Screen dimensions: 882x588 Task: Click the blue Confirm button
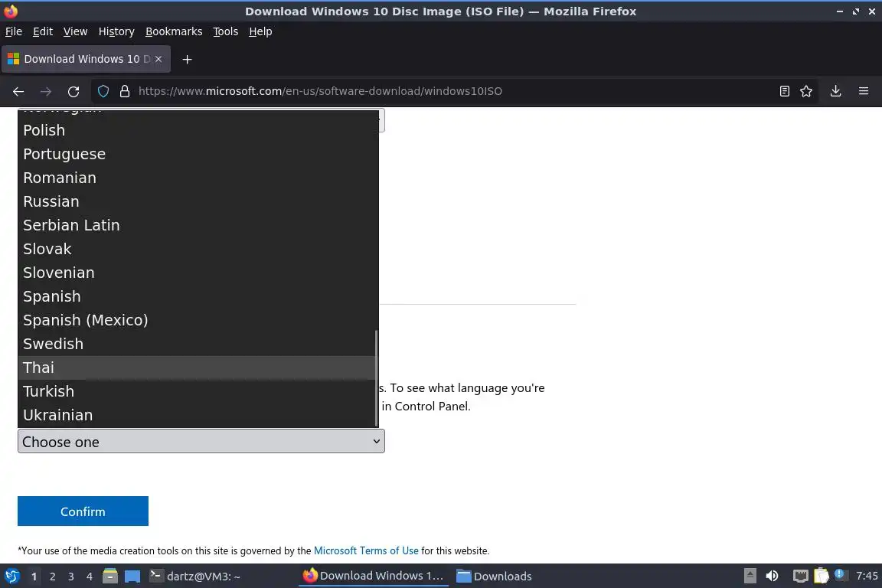click(x=83, y=511)
